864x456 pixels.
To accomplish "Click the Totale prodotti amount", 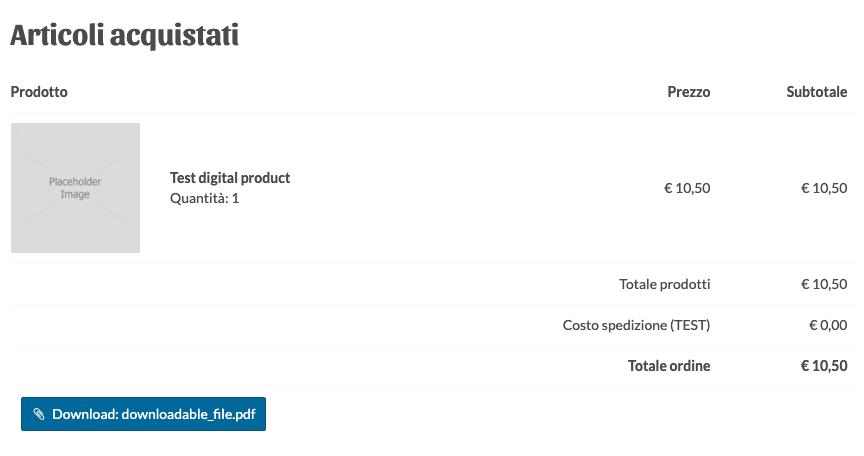I will [x=824, y=284].
